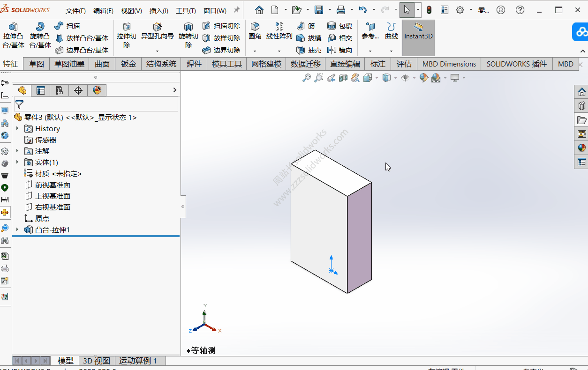Expand the 实体(1) solid bodies node
The image size is (588, 370).
(17, 162)
